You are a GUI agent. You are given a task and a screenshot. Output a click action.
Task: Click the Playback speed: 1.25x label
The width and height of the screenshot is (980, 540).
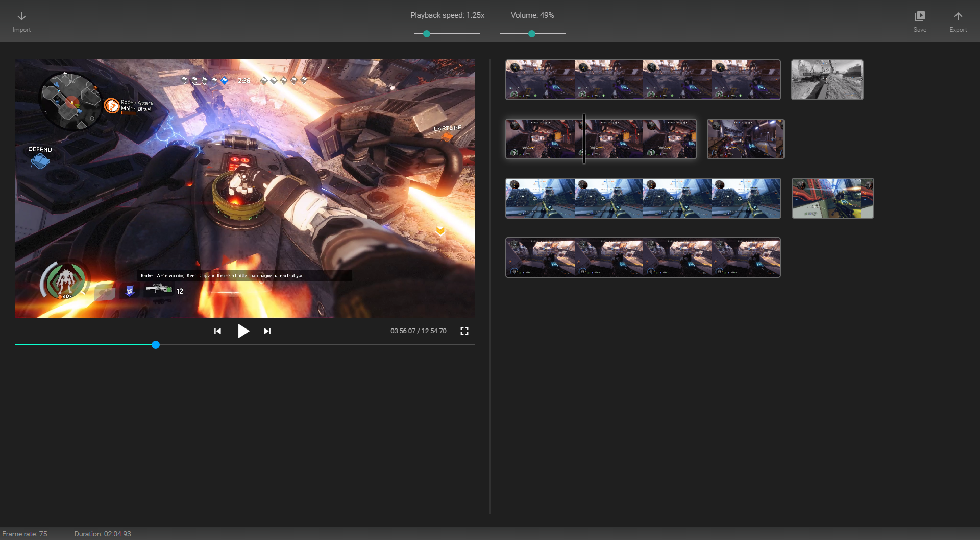(x=447, y=15)
